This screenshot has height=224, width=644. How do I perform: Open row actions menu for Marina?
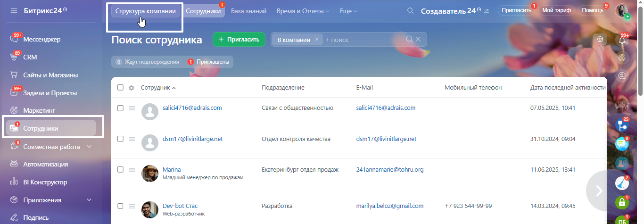(x=132, y=169)
